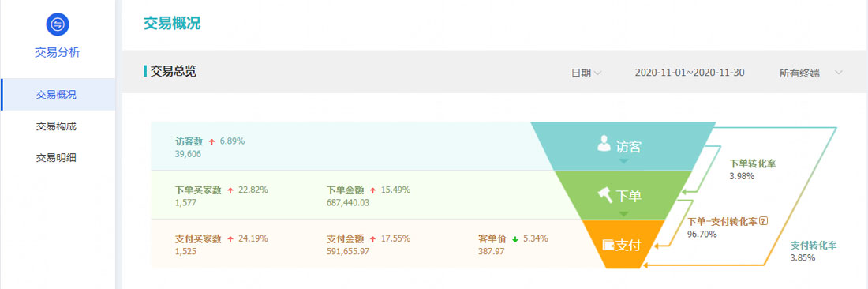Open the 日期 dropdown
The height and width of the screenshot is (289, 868).
586,73
